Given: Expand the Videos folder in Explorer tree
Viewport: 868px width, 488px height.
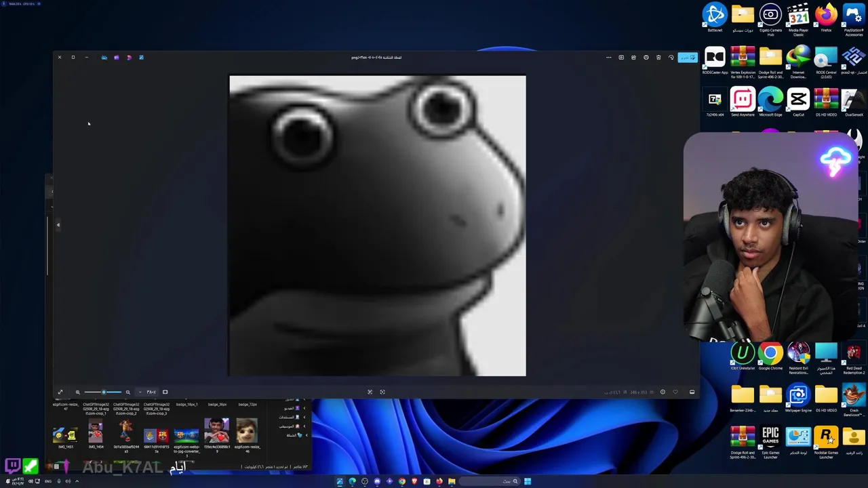Looking at the screenshot, I should (x=304, y=408).
